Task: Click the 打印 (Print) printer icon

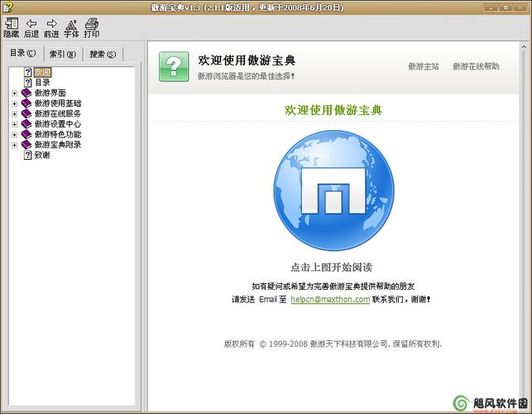Action: (x=91, y=24)
